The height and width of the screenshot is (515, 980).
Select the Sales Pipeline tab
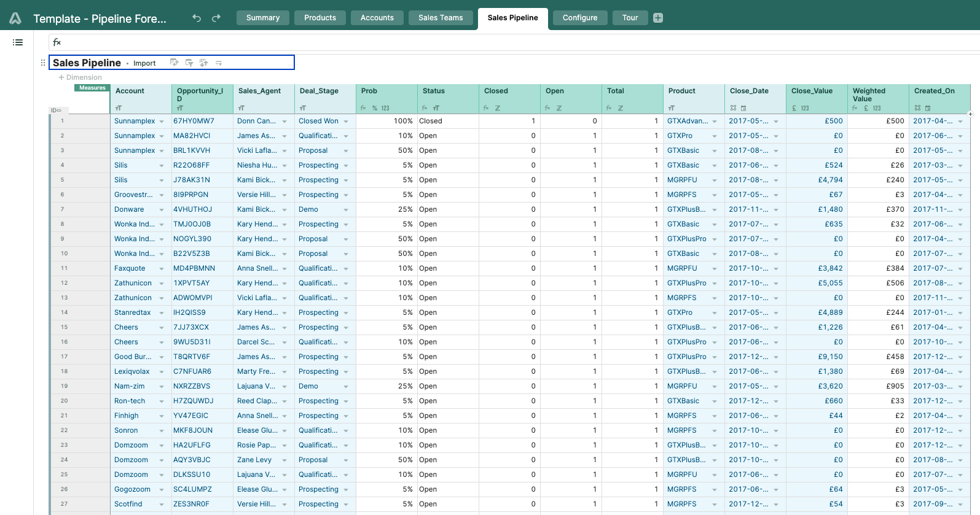(x=513, y=18)
